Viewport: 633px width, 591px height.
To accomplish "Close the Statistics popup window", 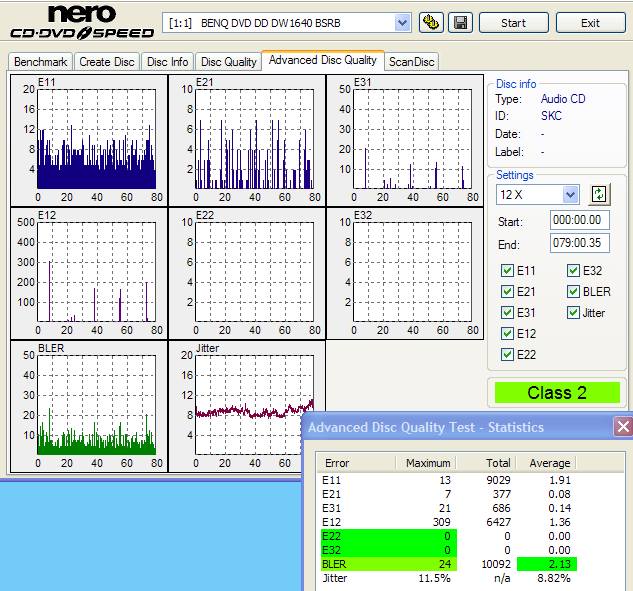I will [x=623, y=427].
